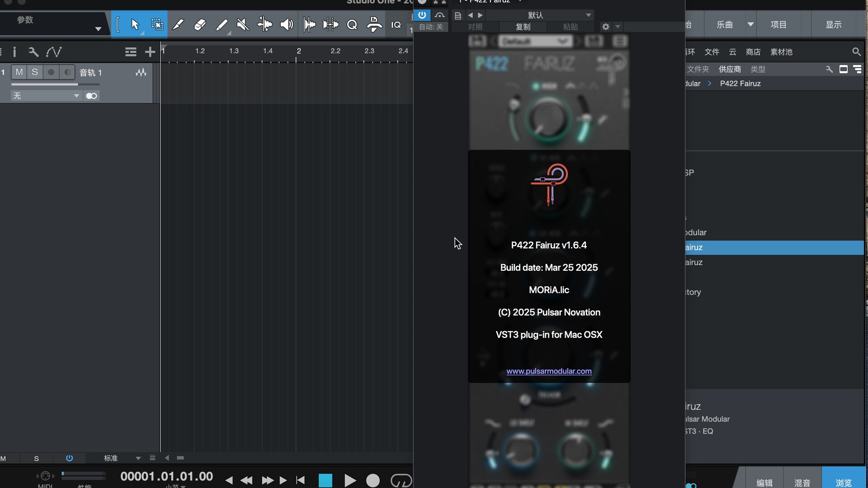Click the 复制 copy button
The width and height of the screenshot is (868, 488).
(523, 27)
